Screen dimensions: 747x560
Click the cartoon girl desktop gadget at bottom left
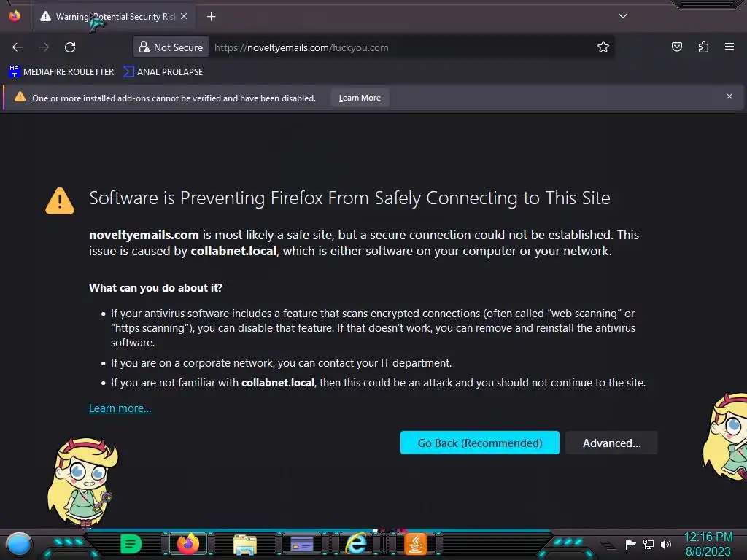83,482
